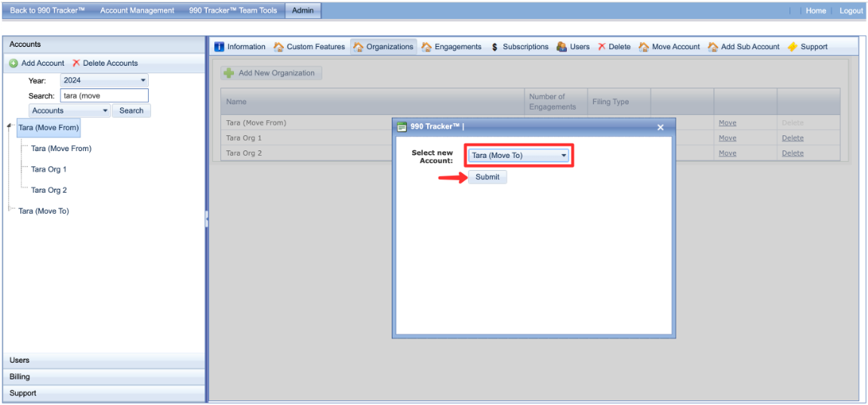
Task: Open the Users toolbar item
Action: click(x=573, y=47)
